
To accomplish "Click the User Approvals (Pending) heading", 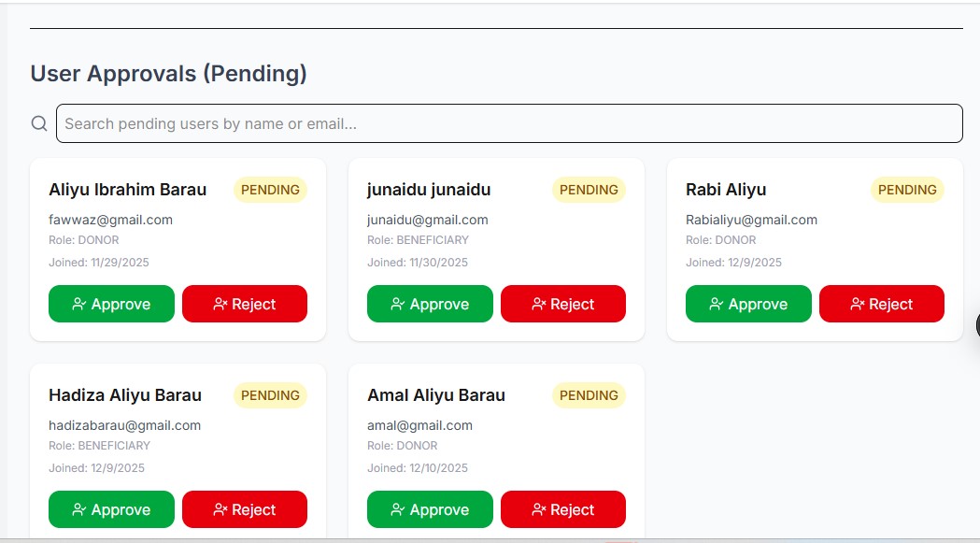I will [x=168, y=74].
